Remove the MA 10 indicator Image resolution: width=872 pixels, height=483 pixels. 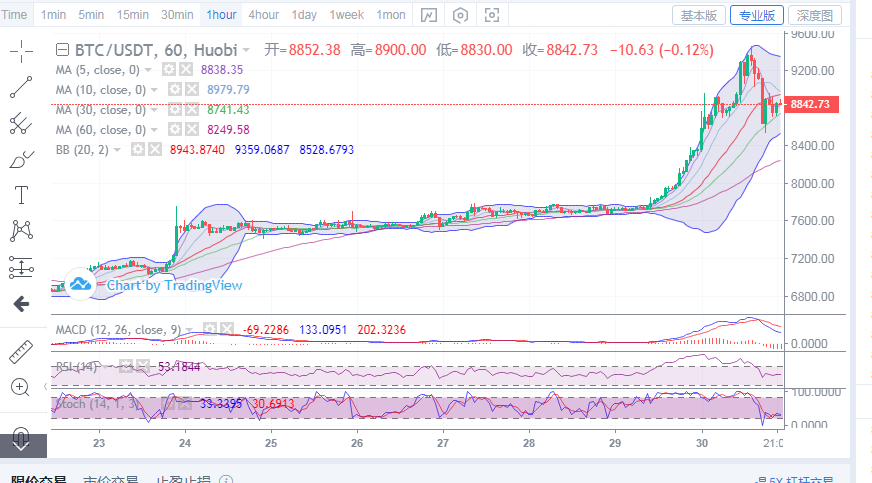[192, 89]
